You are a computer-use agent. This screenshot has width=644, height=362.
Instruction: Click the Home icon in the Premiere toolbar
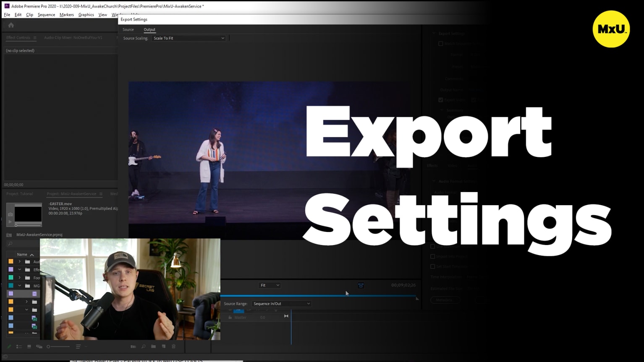tap(10, 25)
